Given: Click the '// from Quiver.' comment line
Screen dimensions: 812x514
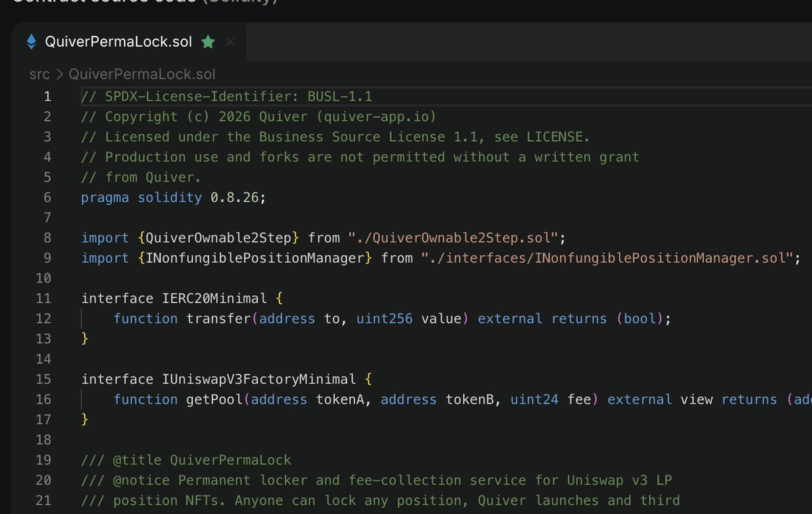Looking at the screenshot, I should (x=141, y=177).
